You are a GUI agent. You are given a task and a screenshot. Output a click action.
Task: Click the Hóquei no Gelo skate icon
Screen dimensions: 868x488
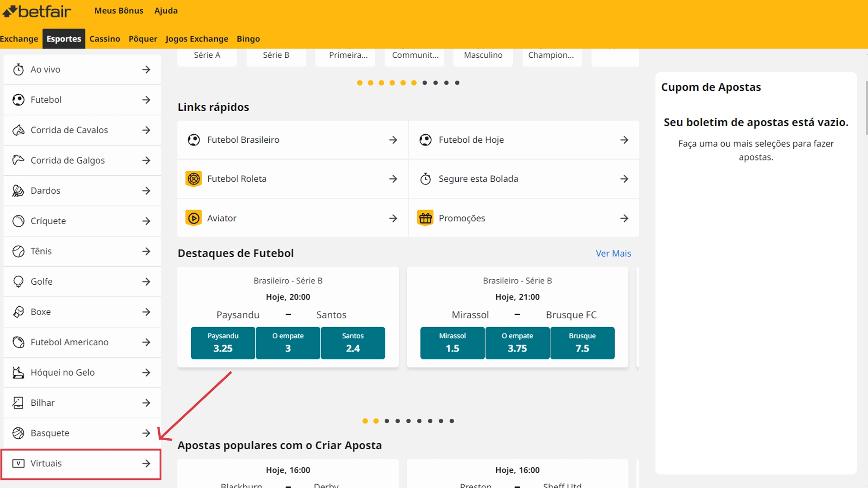point(18,372)
